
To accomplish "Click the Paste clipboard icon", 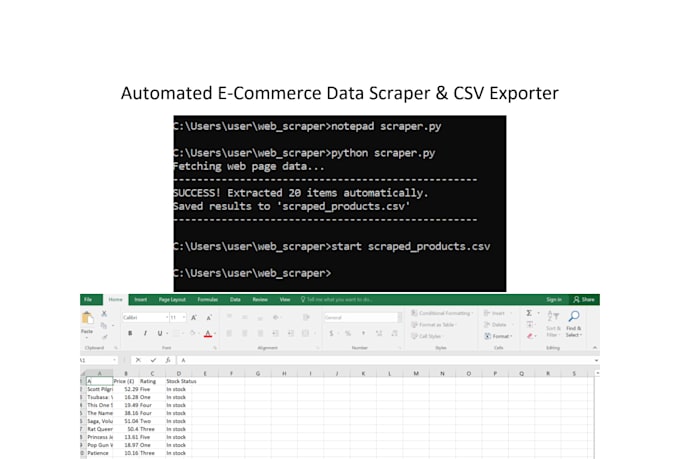I will point(87,318).
